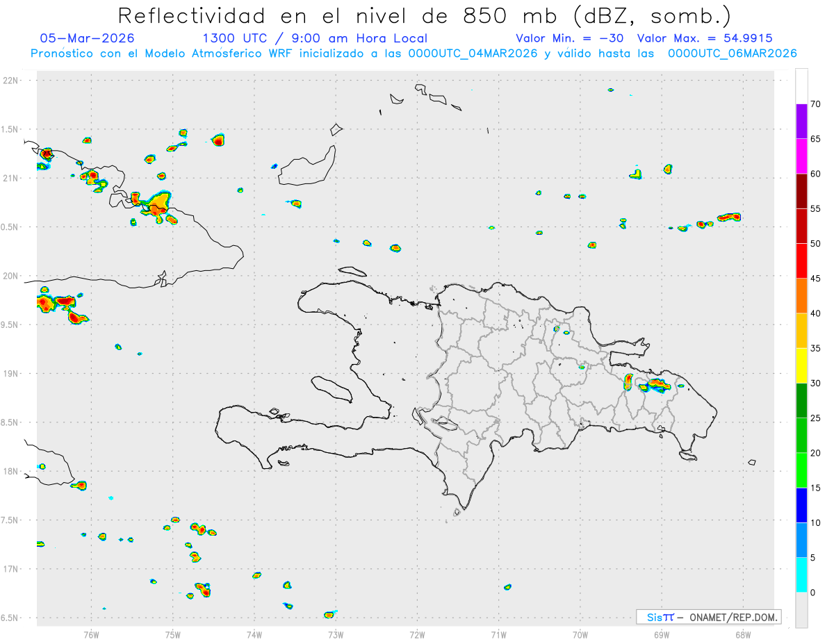834x644 pixels.
Task: Pick the dark green 25–30 colorbar segment
Action: (801, 401)
